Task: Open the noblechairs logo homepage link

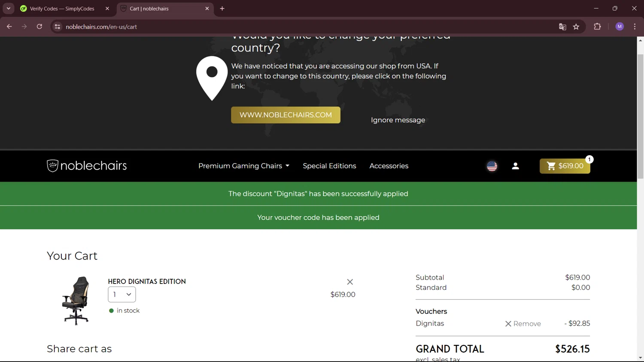Action: tap(87, 166)
